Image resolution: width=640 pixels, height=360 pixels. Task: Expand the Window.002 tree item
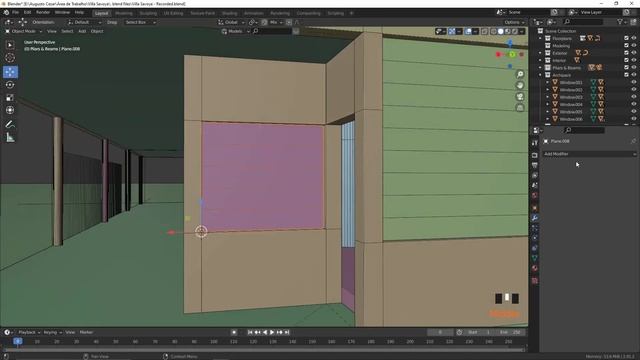pos(547,90)
